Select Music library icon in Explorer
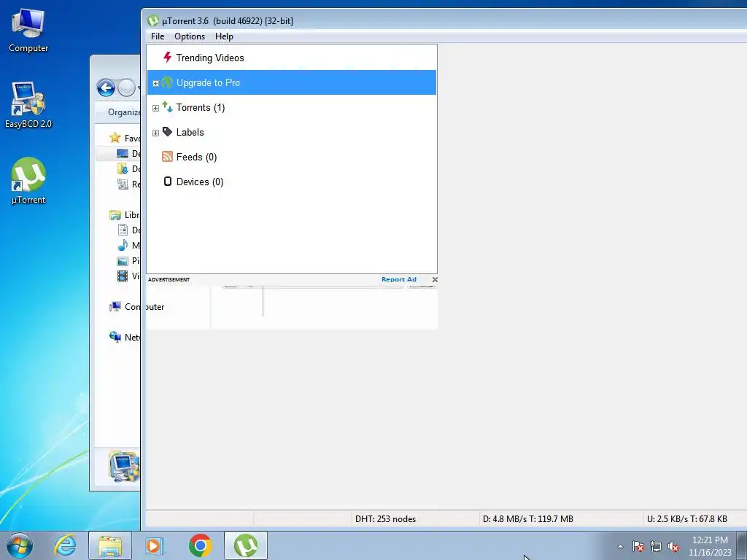This screenshot has height=560, width=747. [123, 245]
